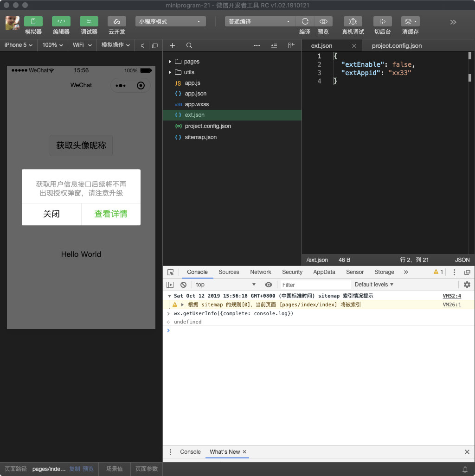Start real device debugging (真机调试)
The height and width of the screenshot is (476, 475).
click(353, 22)
